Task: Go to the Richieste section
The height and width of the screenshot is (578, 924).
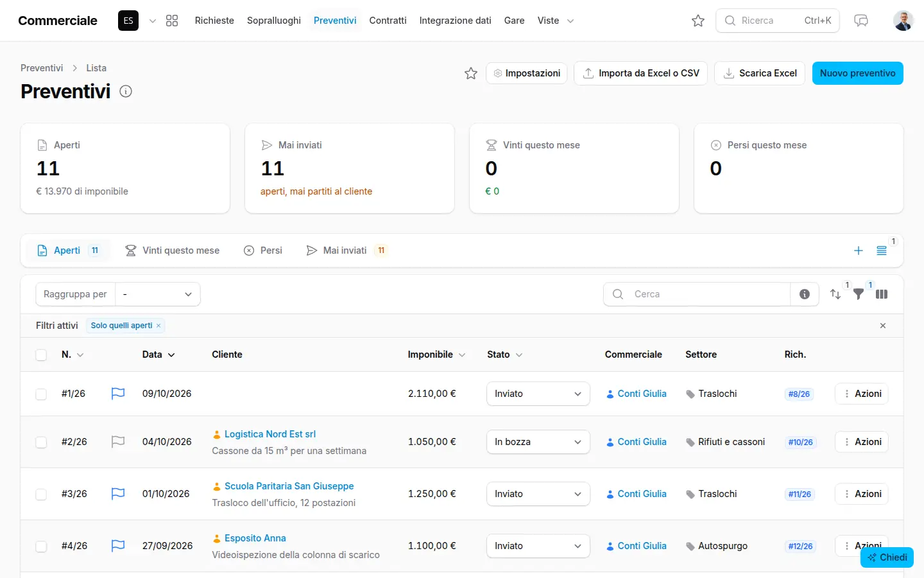Action: coord(214,21)
